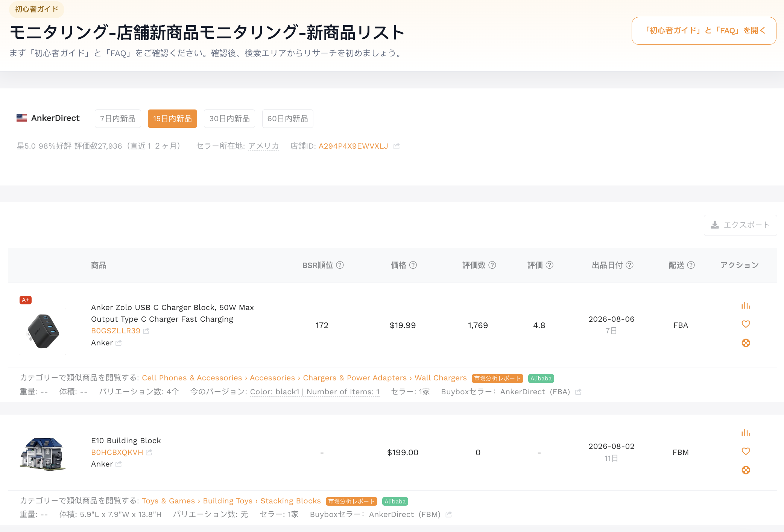Image resolution: width=784 pixels, height=532 pixels.
Task: Open link icon next to AnkerDirect (FBA) Buybox seller
Action: (x=578, y=392)
